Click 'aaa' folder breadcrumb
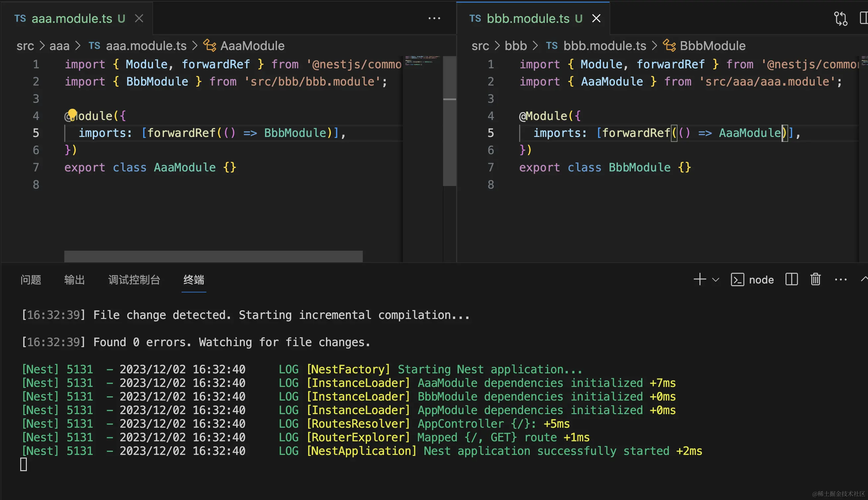The height and width of the screenshot is (500, 868). point(59,46)
